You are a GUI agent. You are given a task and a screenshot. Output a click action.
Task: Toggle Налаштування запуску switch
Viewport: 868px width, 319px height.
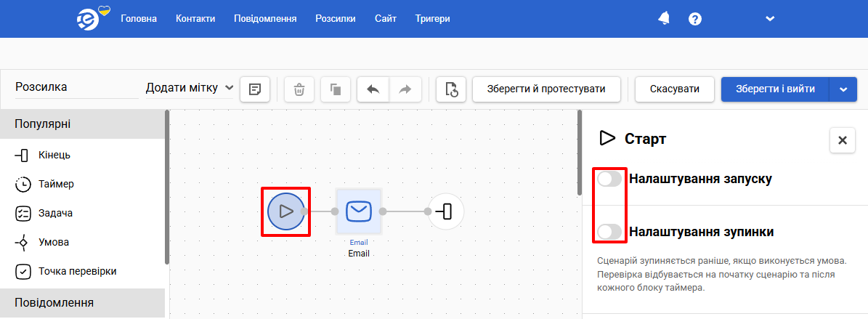[609, 179]
